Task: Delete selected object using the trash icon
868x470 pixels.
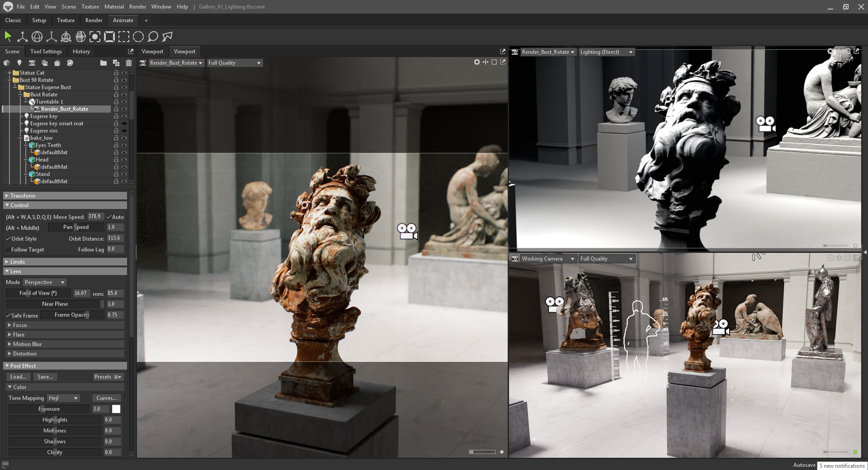Action: [128, 63]
